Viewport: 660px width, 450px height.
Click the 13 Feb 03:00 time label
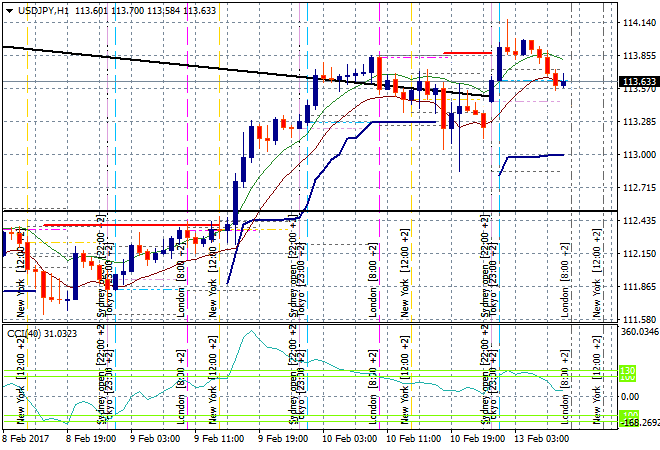tap(543, 438)
